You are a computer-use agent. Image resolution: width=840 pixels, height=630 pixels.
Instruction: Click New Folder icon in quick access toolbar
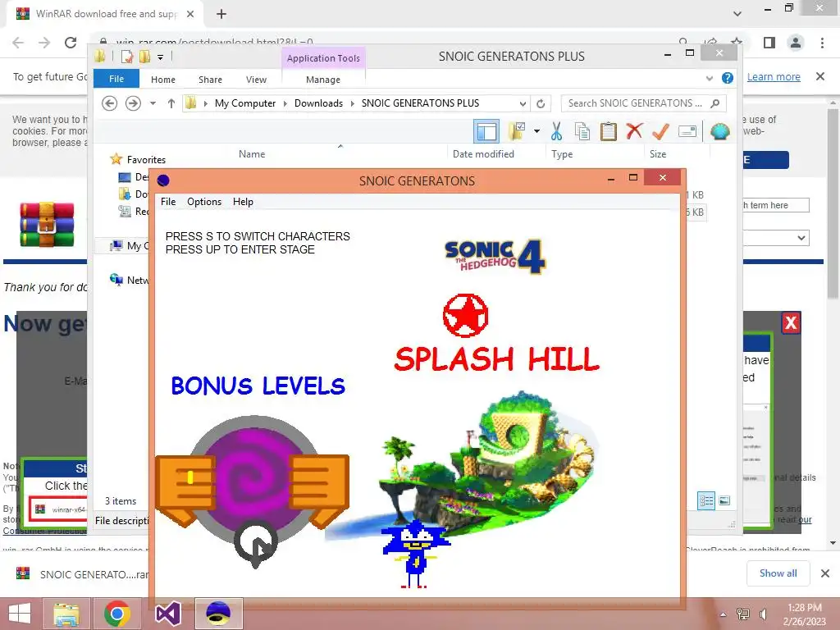(144, 57)
